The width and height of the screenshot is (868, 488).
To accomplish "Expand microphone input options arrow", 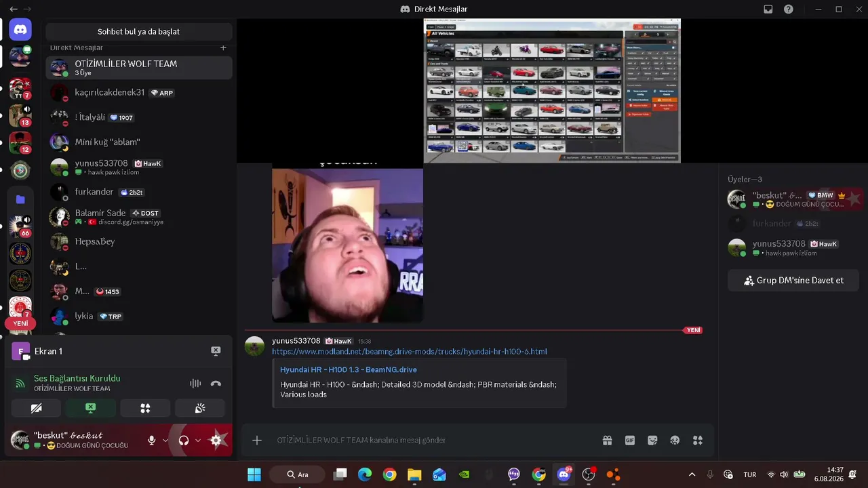I will click(x=165, y=441).
